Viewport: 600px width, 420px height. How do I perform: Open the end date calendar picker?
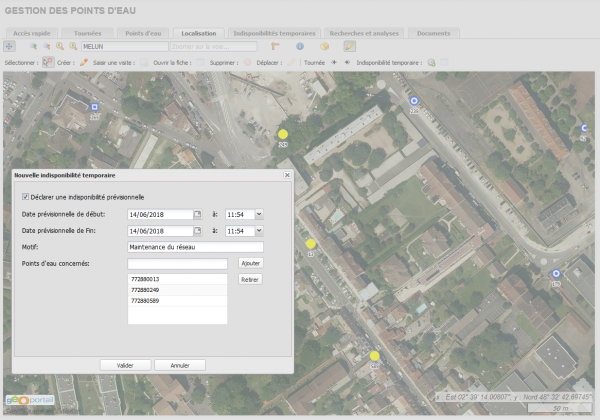coord(198,231)
